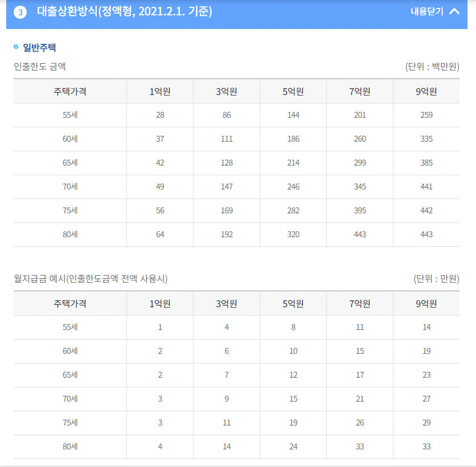Select the cell with value 28
The height and width of the screenshot is (467, 476).
click(160, 115)
